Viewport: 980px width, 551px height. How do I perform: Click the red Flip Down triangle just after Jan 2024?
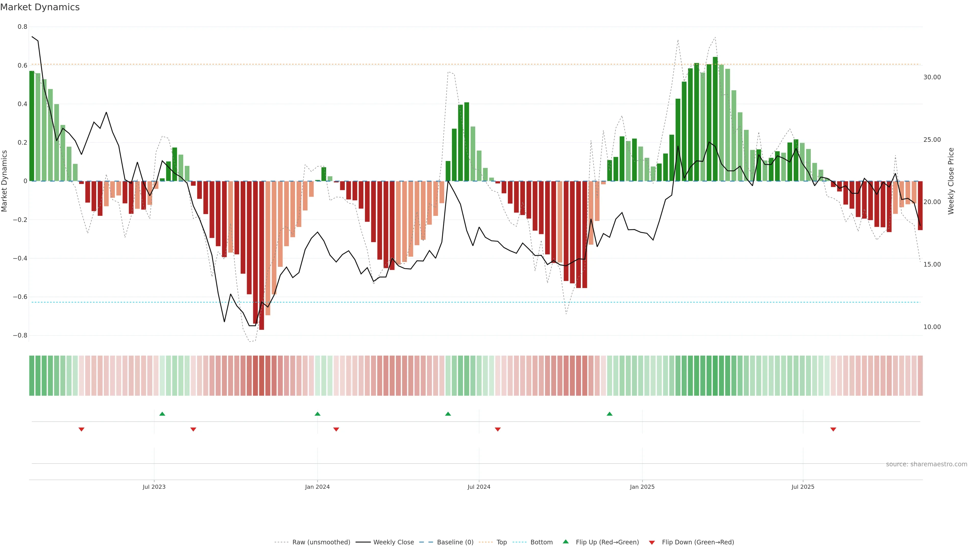click(336, 429)
